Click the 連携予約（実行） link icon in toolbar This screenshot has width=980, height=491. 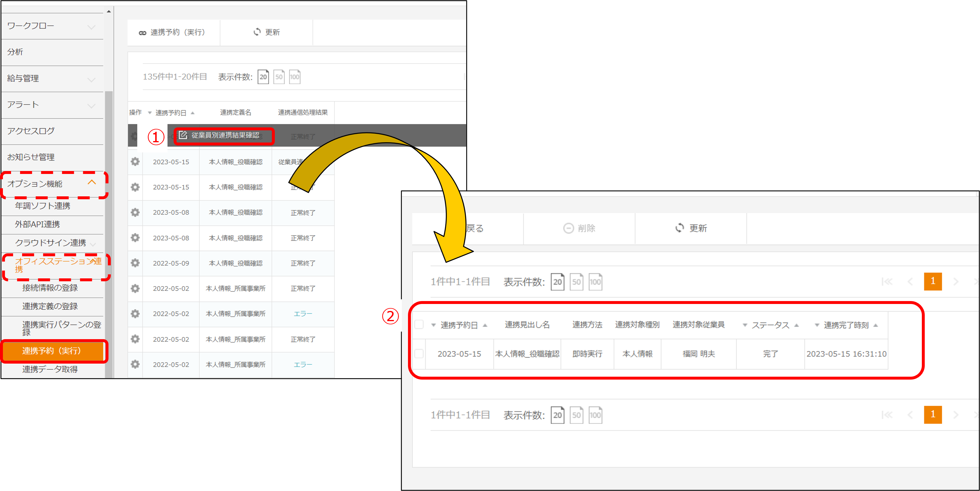[142, 33]
